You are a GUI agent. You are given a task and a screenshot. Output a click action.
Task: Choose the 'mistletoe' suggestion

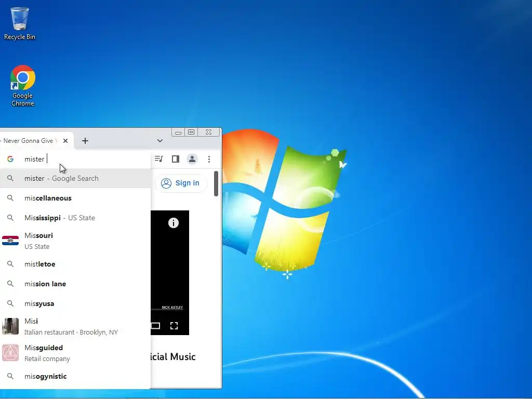pos(75,264)
